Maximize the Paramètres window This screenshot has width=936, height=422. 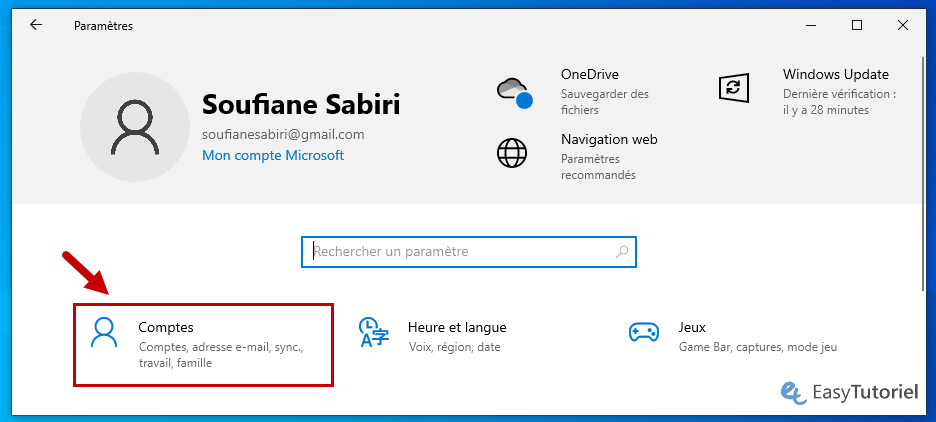(x=857, y=25)
